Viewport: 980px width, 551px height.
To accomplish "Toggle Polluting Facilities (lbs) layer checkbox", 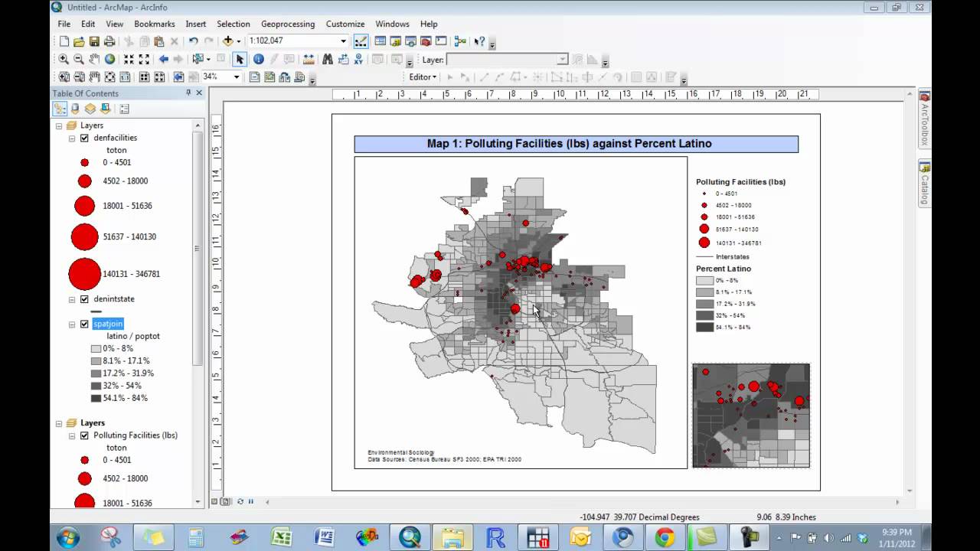I will click(x=84, y=435).
